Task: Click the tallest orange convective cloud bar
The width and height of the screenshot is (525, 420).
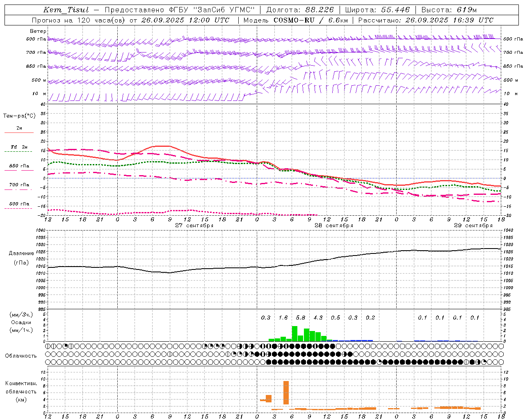Action: pyautogui.click(x=286, y=393)
